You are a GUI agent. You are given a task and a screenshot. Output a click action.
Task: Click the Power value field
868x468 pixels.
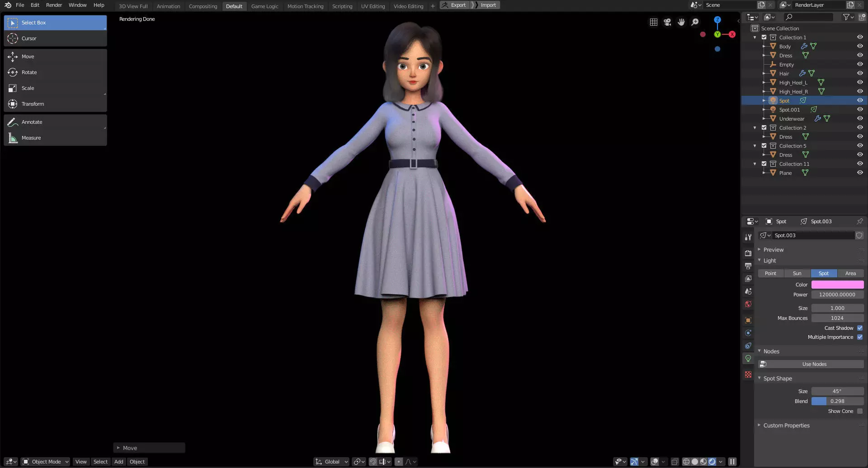(x=837, y=295)
